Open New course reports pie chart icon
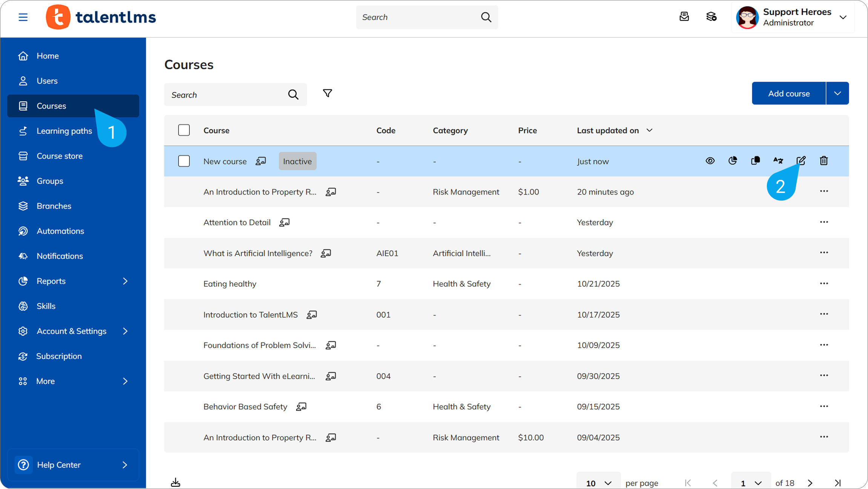 (x=733, y=161)
